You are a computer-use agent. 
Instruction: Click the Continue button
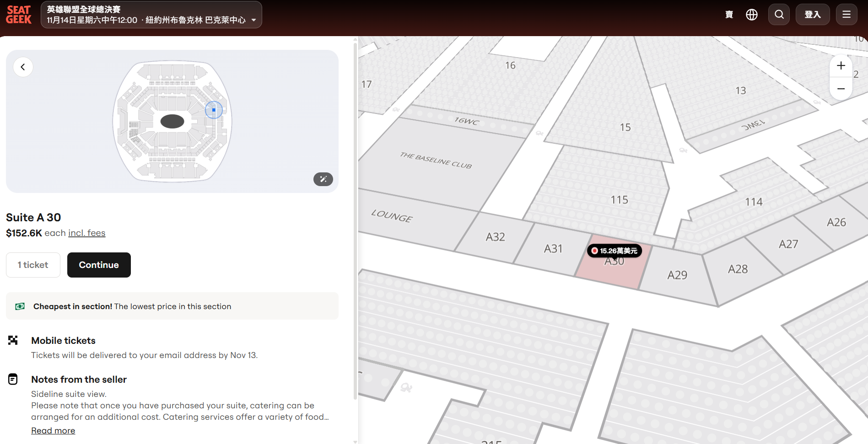tap(99, 265)
